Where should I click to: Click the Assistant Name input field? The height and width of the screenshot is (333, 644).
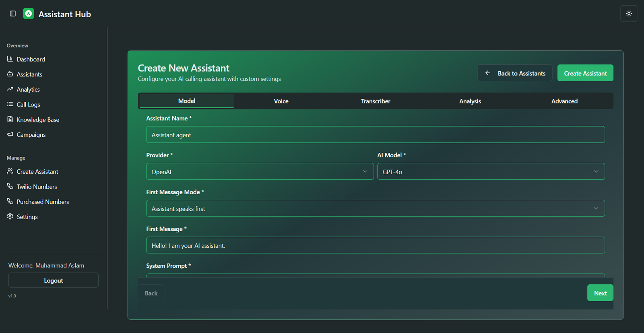[375, 135]
